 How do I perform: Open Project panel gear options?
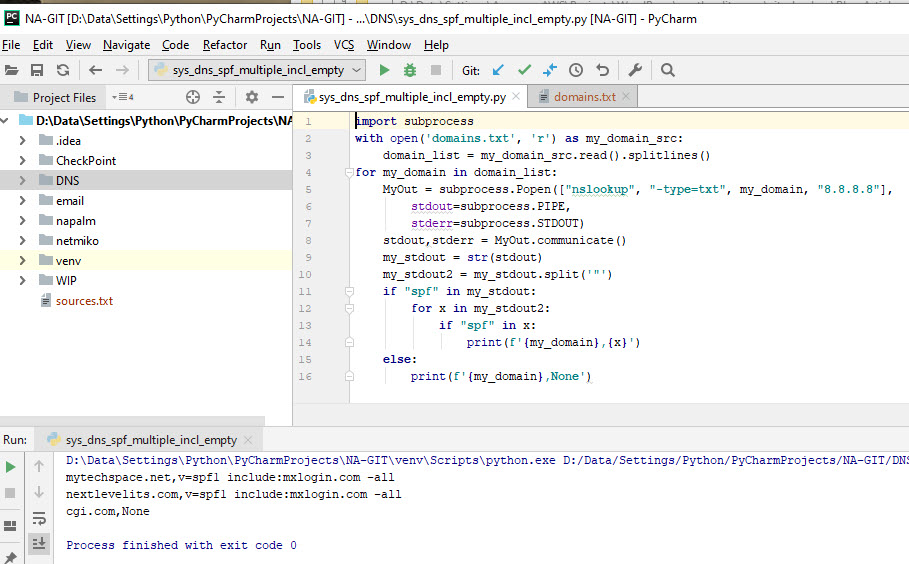point(252,97)
